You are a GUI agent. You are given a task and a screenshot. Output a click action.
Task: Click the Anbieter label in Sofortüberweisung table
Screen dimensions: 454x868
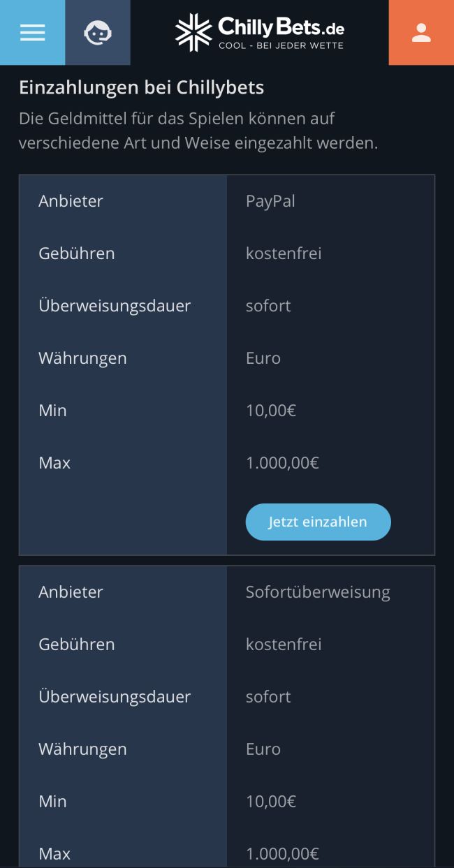(x=71, y=592)
